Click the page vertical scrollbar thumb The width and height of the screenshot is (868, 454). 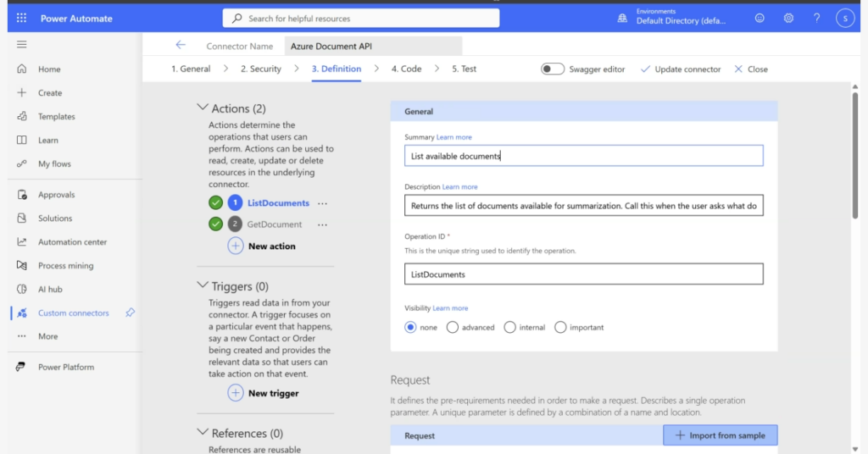854,155
